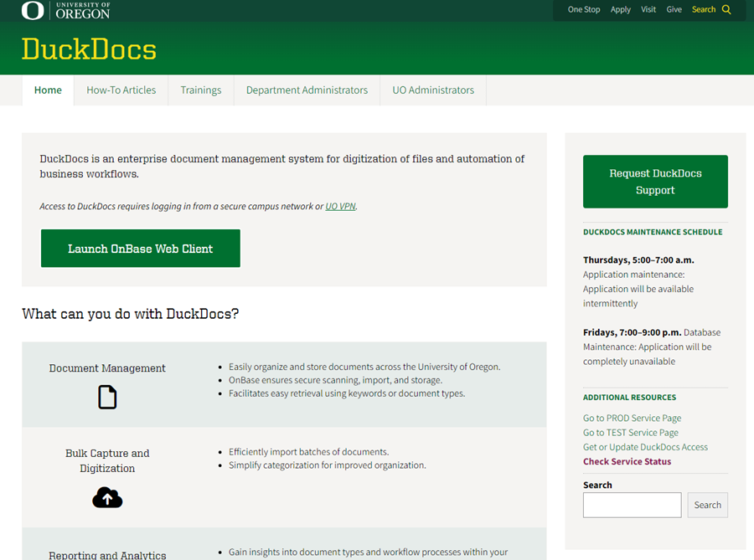
Task: Click the cloud upload icon for Bulk Capture
Action: pyautogui.click(x=107, y=497)
